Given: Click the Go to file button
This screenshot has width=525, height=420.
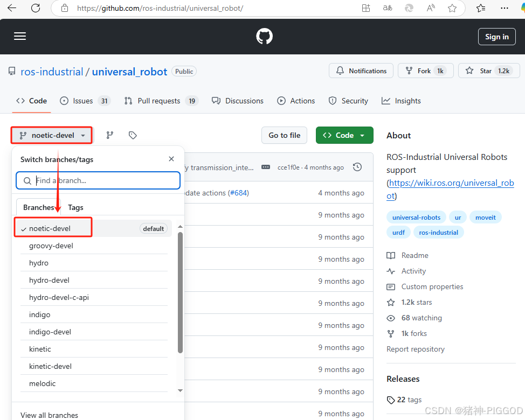Looking at the screenshot, I should point(284,135).
